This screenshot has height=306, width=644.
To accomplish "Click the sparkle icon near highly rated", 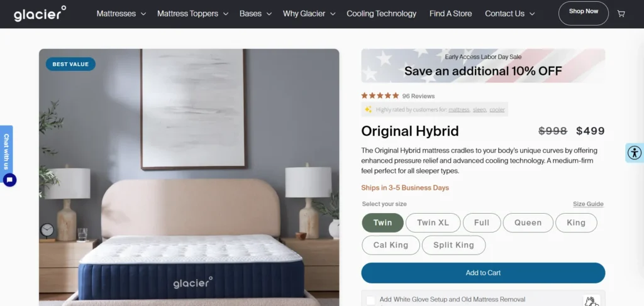I will pyautogui.click(x=369, y=109).
